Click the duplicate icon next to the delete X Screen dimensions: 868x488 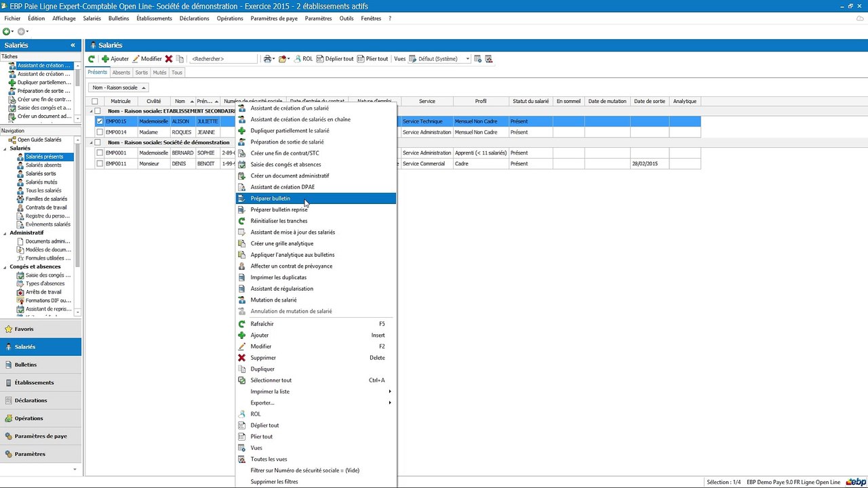point(180,59)
